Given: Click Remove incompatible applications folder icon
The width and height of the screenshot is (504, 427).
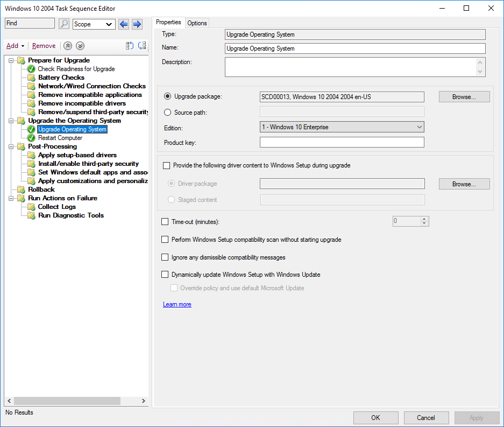Looking at the screenshot, I should coord(32,95).
